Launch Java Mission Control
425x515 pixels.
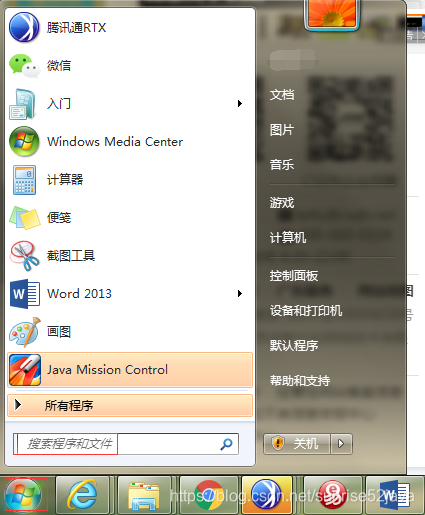point(130,370)
